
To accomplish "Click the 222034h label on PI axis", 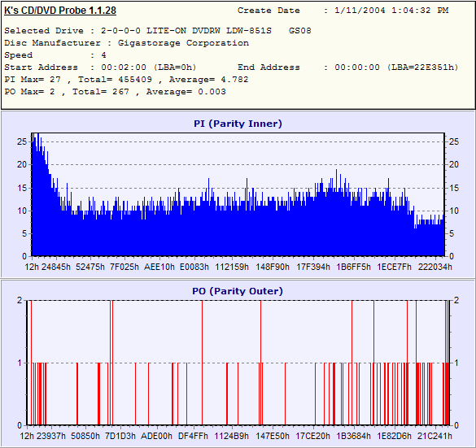I will tap(435, 267).
